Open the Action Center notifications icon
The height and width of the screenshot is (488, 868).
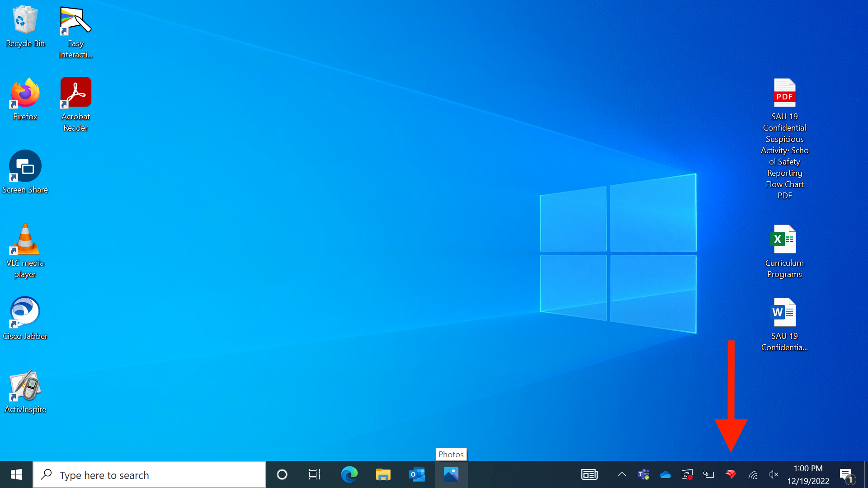[x=847, y=475]
